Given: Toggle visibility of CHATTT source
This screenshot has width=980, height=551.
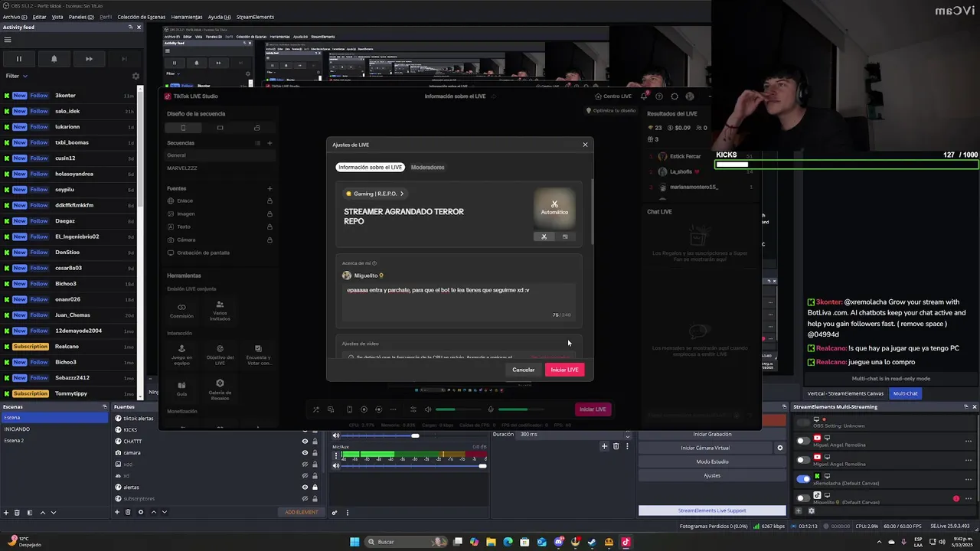Looking at the screenshot, I should click(x=305, y=441).
